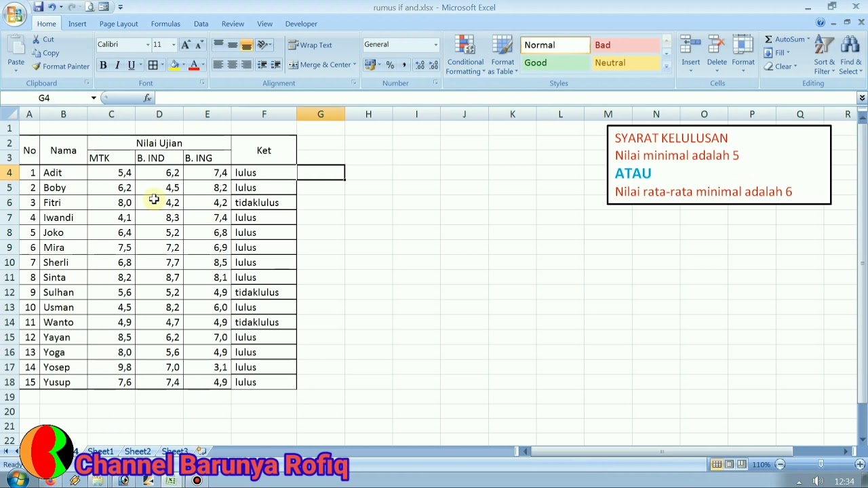This screenshot has width=868, height=488.
Task: Apply Comma Style
Action: [404, 65]
